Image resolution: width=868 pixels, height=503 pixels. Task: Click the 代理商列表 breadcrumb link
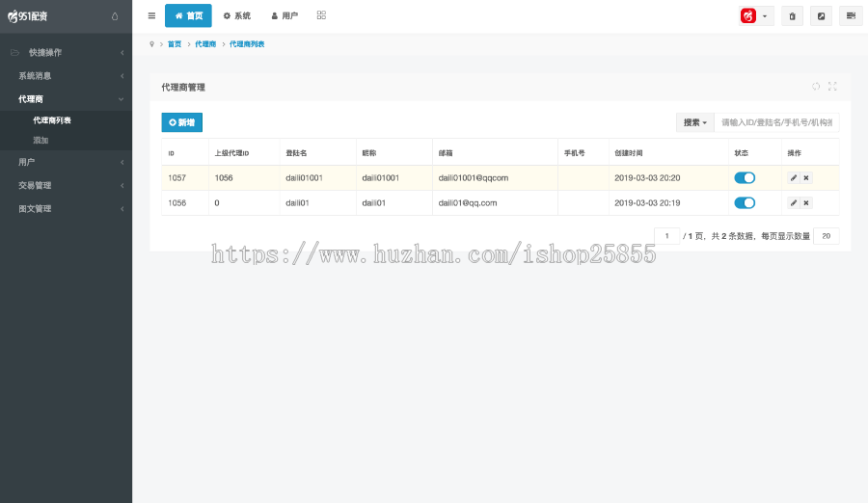[x=247, y=44]
